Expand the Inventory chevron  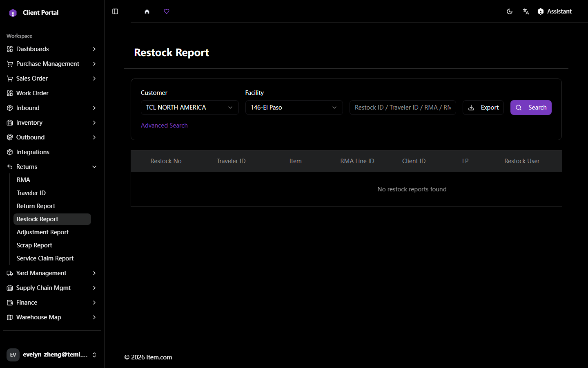[x=94, y=123]
